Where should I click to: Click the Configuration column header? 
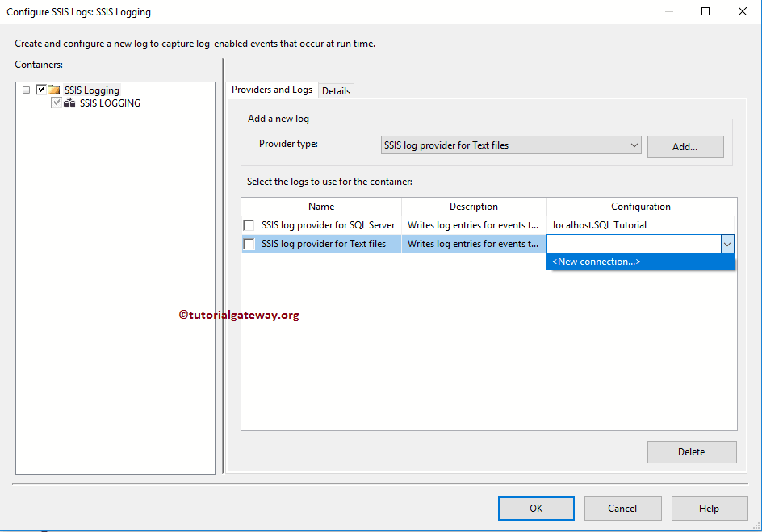(x=640, y=207)
